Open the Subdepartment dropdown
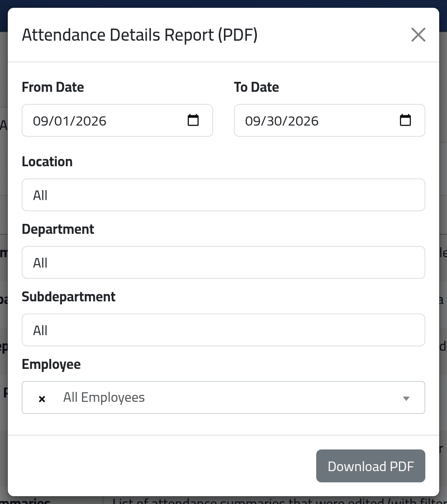 tap(223, 330)
